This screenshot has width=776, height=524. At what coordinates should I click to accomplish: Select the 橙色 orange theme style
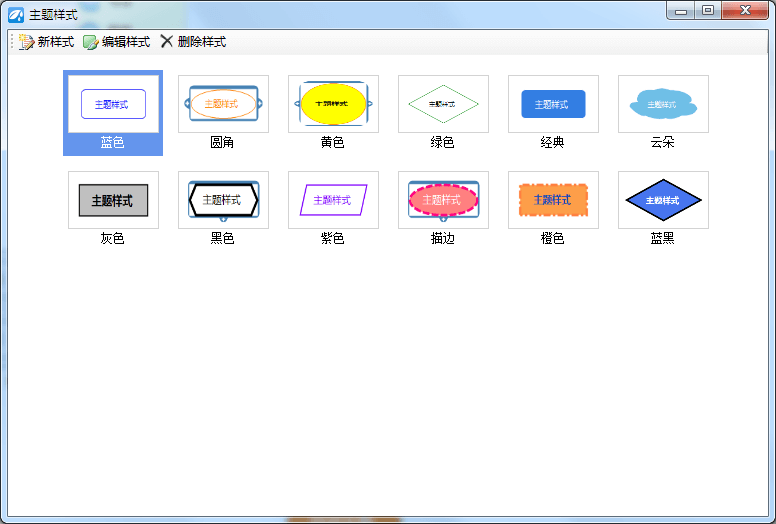[553, 200]
